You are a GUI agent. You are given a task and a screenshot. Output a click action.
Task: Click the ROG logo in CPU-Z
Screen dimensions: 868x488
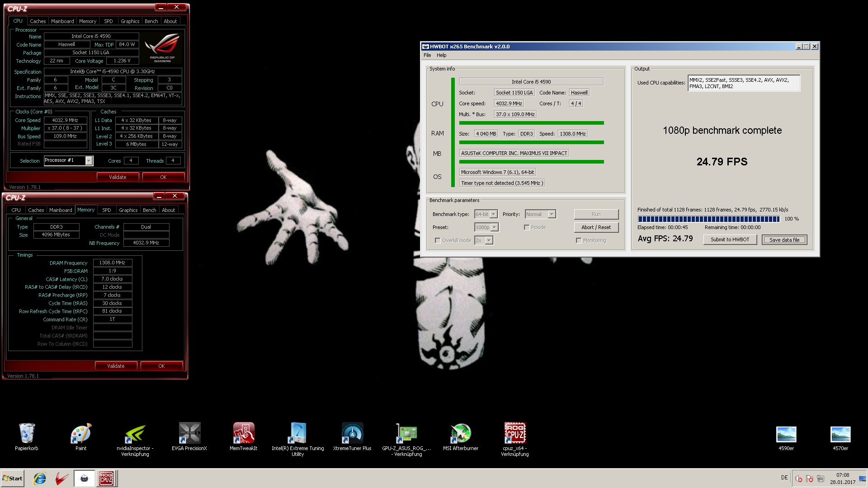(162, 48)
